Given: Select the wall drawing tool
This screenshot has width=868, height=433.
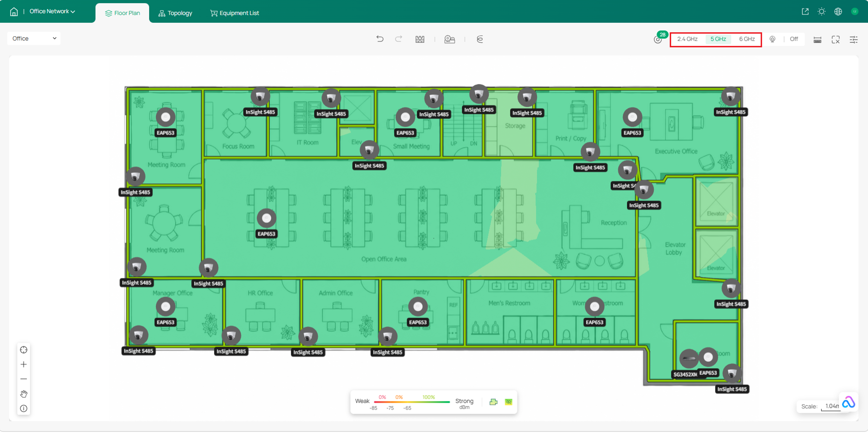Looking at the screenshot, I should click(x=420, y=39).
